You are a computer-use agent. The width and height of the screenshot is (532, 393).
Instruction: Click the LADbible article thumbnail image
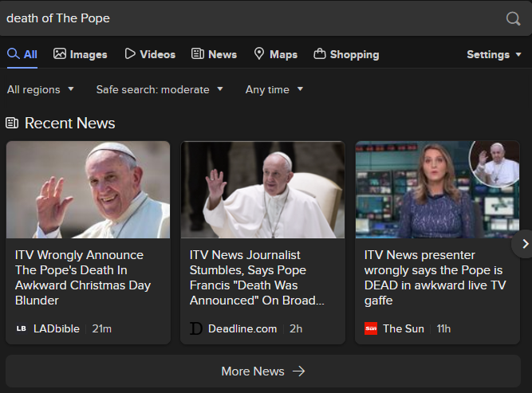tap(89, 190)
